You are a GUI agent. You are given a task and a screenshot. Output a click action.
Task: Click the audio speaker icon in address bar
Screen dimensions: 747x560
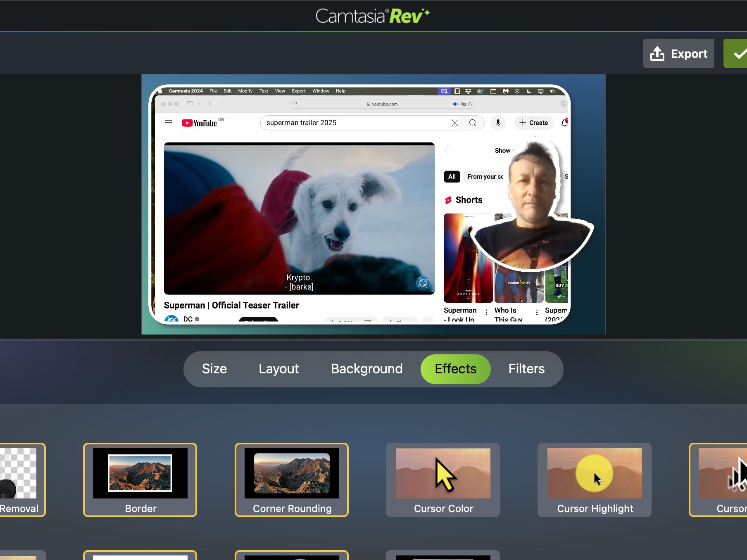(x=455, y=104)
